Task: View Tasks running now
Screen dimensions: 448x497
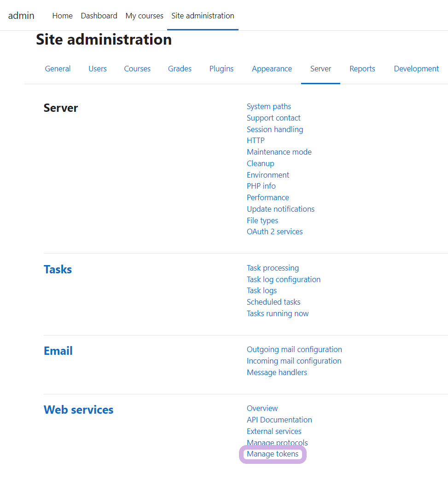Action: pyautogui.click(x=278, y=313)
